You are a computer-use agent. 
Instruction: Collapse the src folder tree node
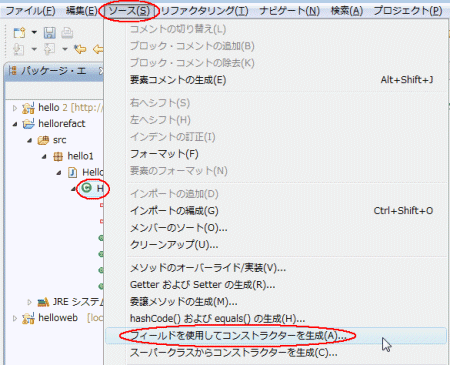tap(30, 140)
